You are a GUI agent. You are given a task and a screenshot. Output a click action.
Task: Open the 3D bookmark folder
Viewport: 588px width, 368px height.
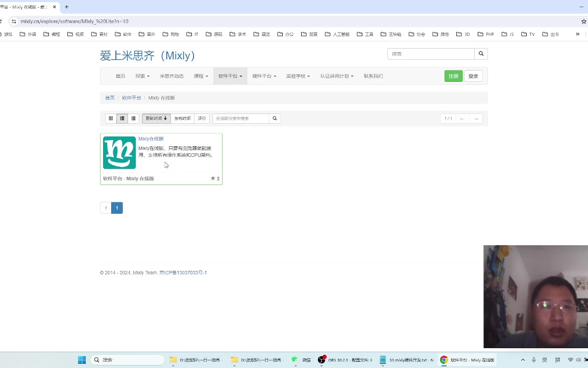(463, 34)
